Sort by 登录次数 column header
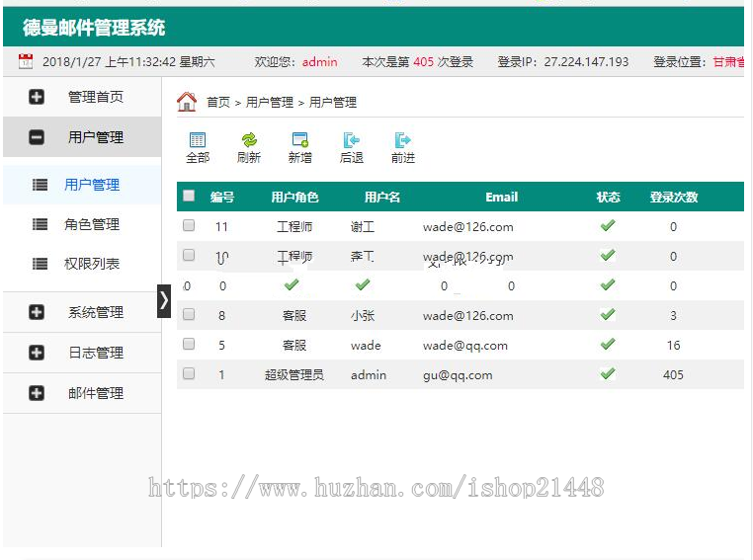753x560 pixels. click(x=673, y=197)
